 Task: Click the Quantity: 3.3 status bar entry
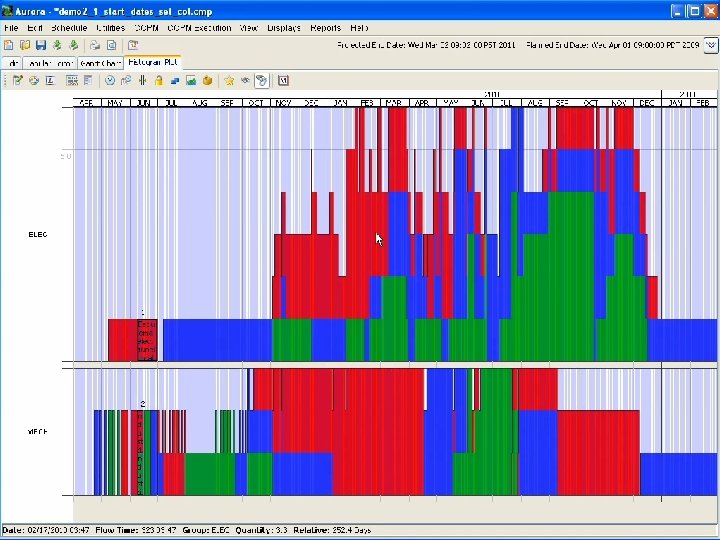(261, 530)
